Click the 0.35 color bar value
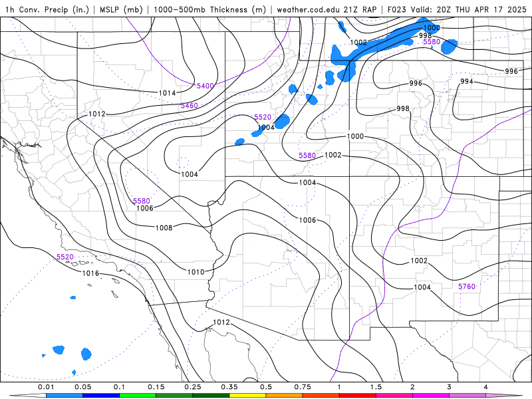532x399 pixels. pos(229,387)
